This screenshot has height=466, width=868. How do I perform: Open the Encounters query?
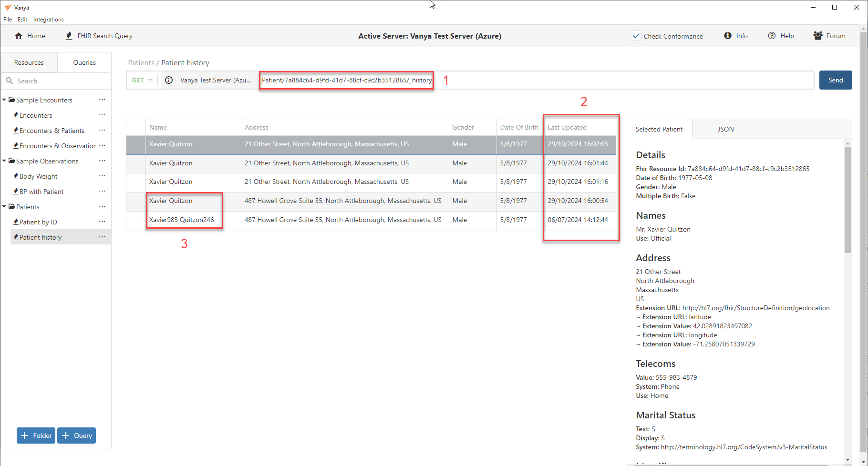coord(36,115)
